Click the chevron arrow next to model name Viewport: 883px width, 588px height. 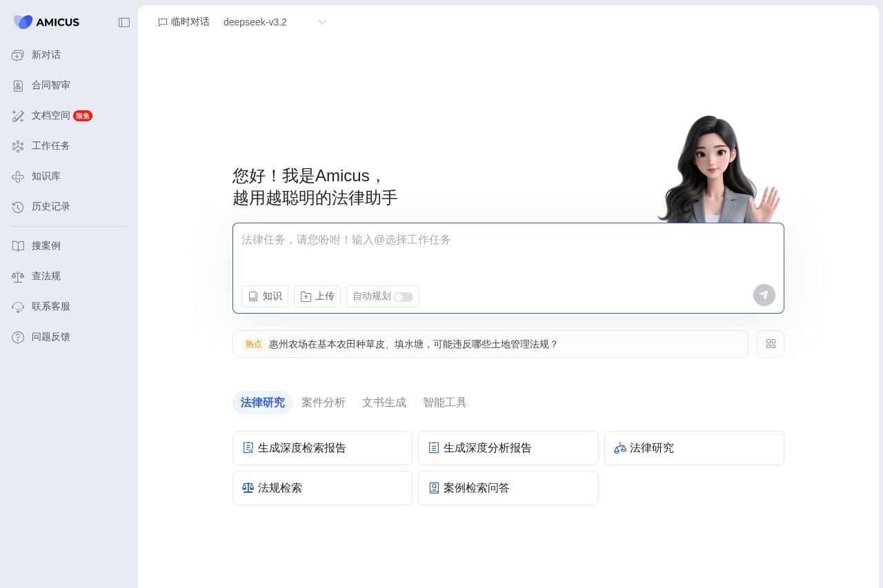click(x=321, y=22)
